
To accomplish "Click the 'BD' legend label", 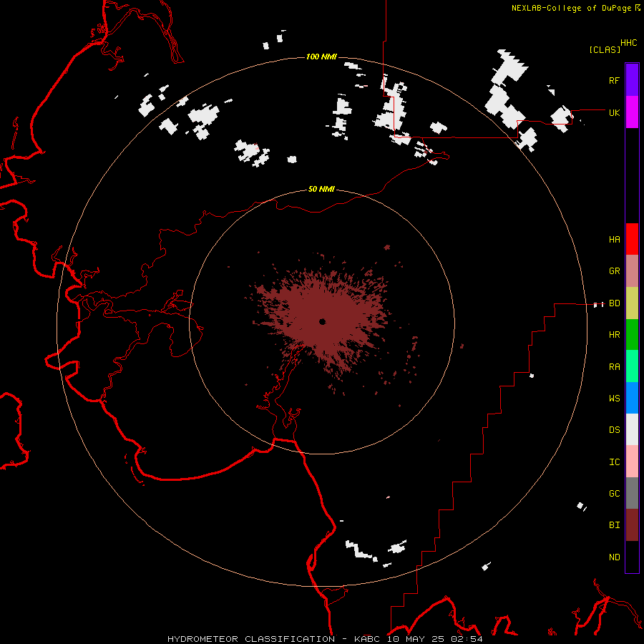I will pos(615,303).
